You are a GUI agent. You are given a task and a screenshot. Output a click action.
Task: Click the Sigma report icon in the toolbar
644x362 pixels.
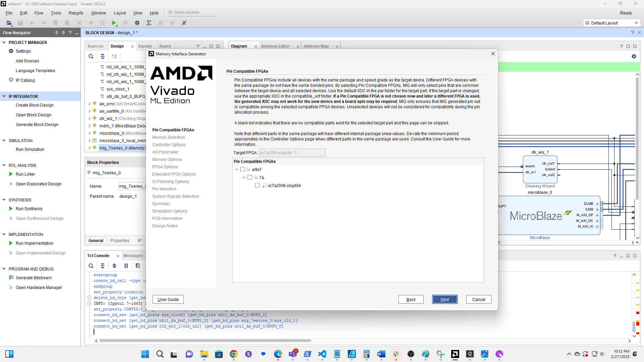click(x=149, y=23)
